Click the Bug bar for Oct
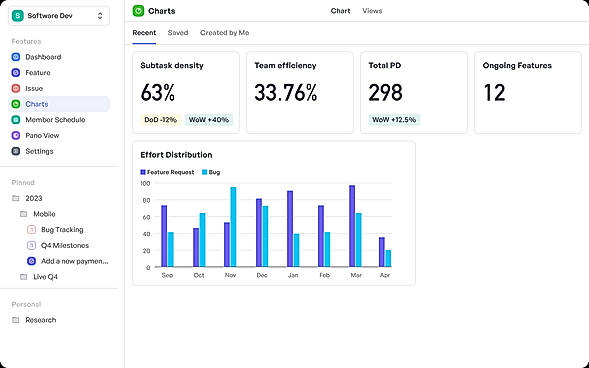 coord(202,240)
